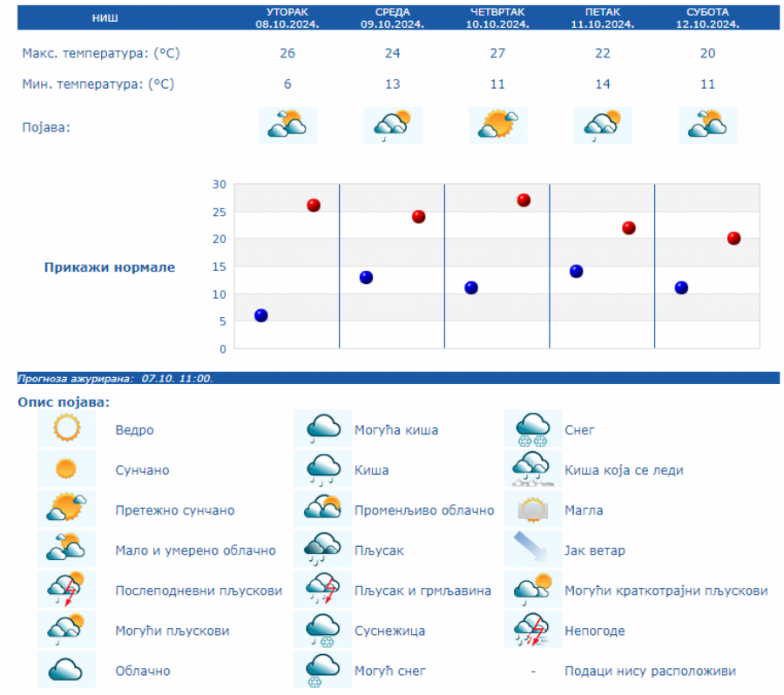Click the Магла fog legend icon
Viewport: 784px width, 695px height.
click(532, 509)
